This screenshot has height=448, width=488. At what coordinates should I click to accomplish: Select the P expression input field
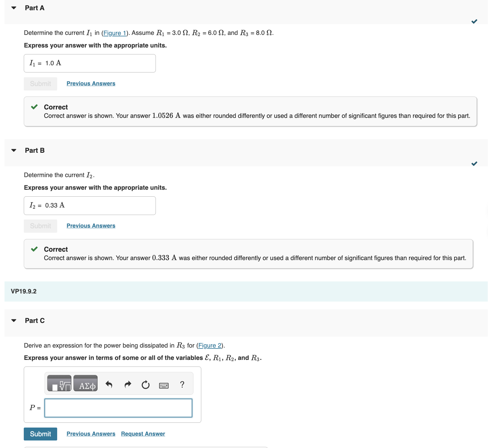(x=118, y=408)
